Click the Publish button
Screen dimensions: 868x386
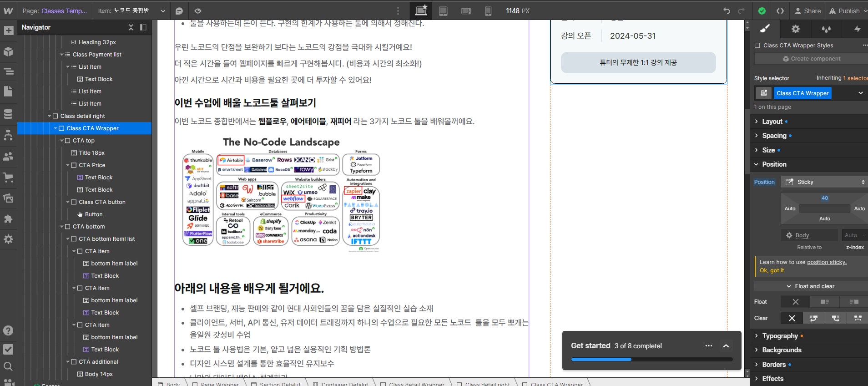pyautogui.click(x=845, y=11)
